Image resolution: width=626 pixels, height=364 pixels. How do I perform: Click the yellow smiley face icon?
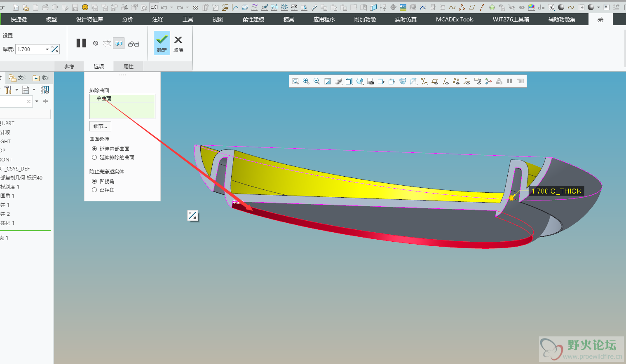pos(85,7)
